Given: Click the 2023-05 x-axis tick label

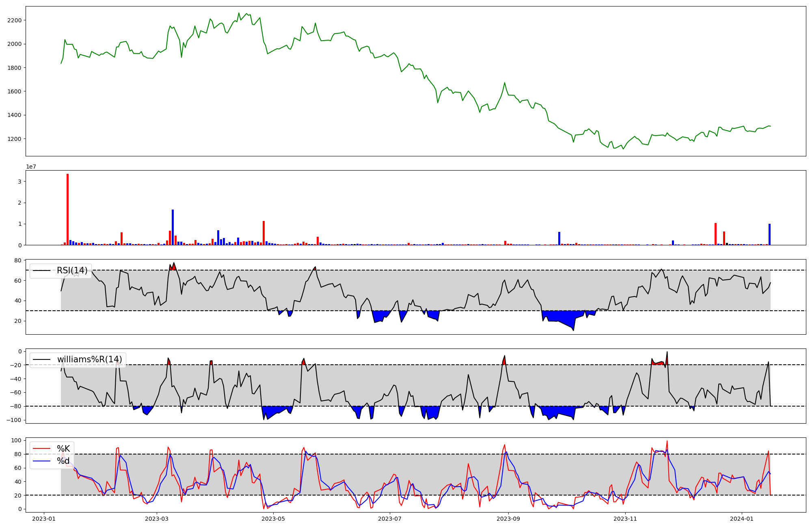Looking at the screenshot, I should point(273,519).
